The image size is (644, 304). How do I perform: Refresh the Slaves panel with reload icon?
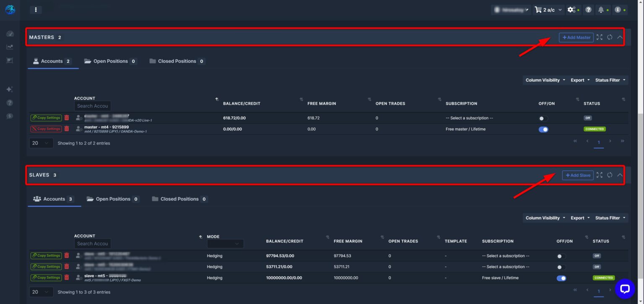click(610, 175)
